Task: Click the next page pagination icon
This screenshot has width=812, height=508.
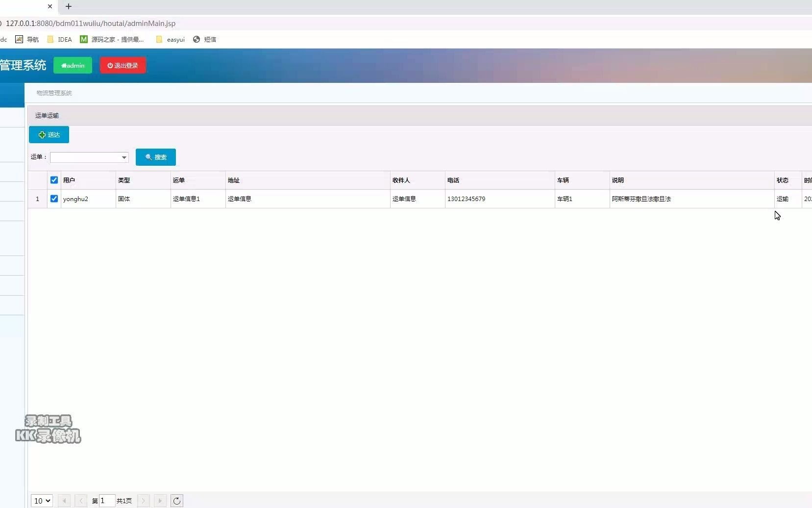Action: (x=144, y=501)
